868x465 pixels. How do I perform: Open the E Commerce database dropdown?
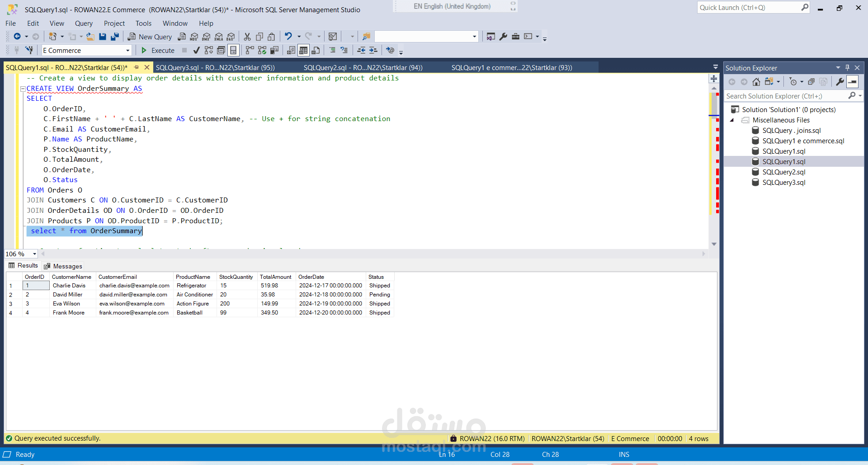(x=127, y=50)
